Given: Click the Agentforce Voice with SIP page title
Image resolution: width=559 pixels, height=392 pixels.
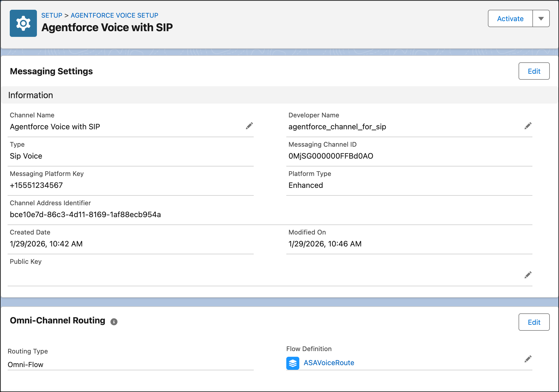Looking at the screenshot, I should 107,27.
